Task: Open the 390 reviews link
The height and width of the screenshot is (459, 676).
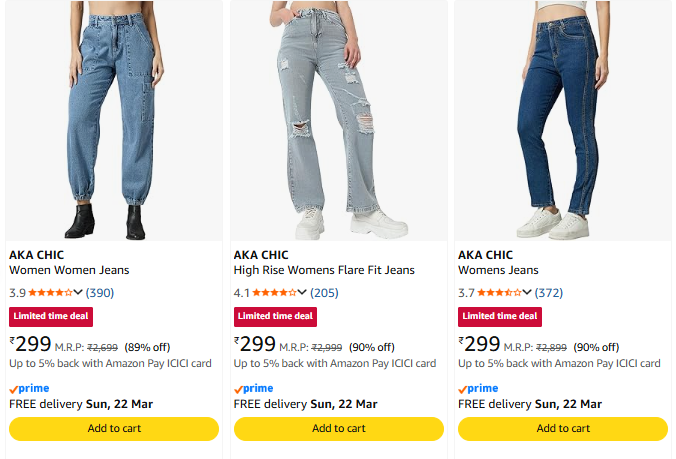Action: pyautogui.click(x=100, y=293)
